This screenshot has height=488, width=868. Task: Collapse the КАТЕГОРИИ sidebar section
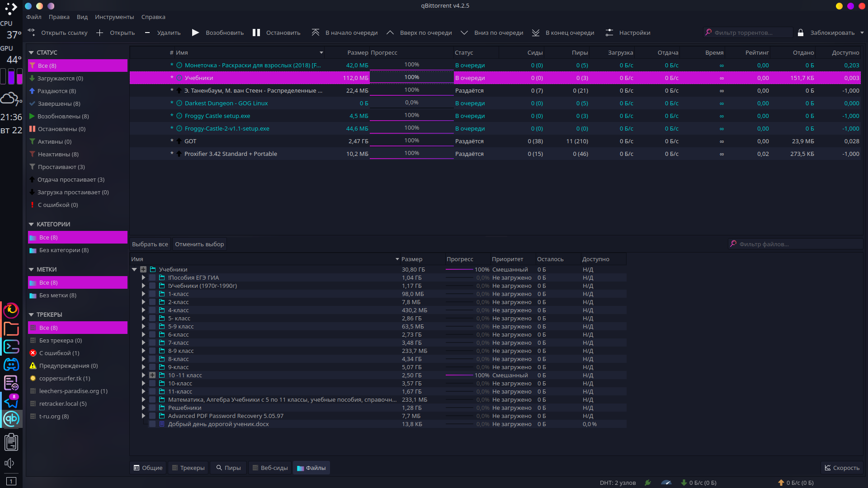pos(31,224)
